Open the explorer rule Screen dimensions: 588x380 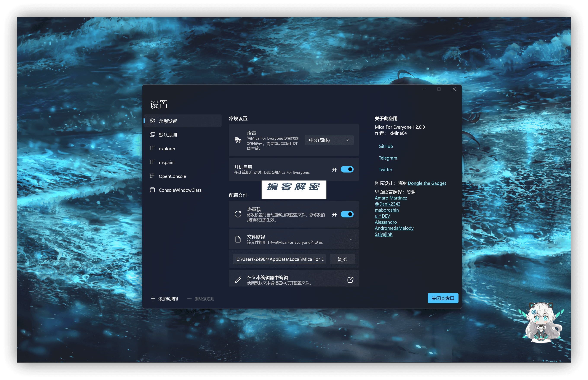coord(183,148)
